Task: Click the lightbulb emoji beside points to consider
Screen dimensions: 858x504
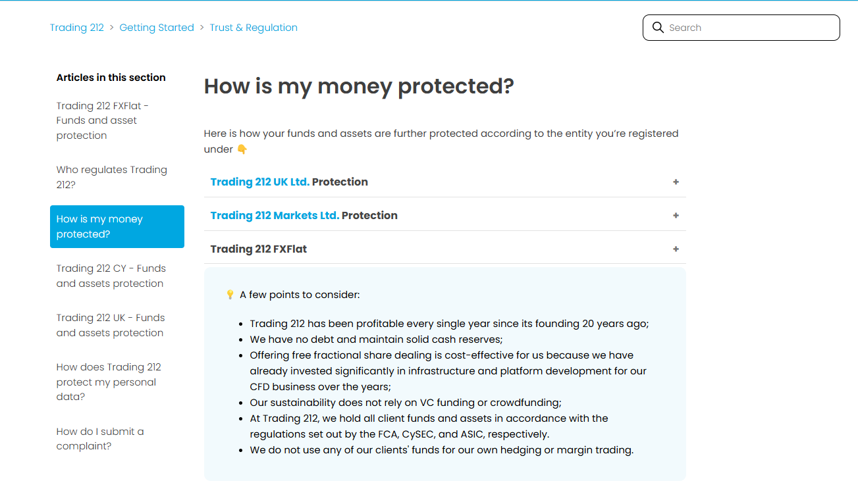Action: 230,294
